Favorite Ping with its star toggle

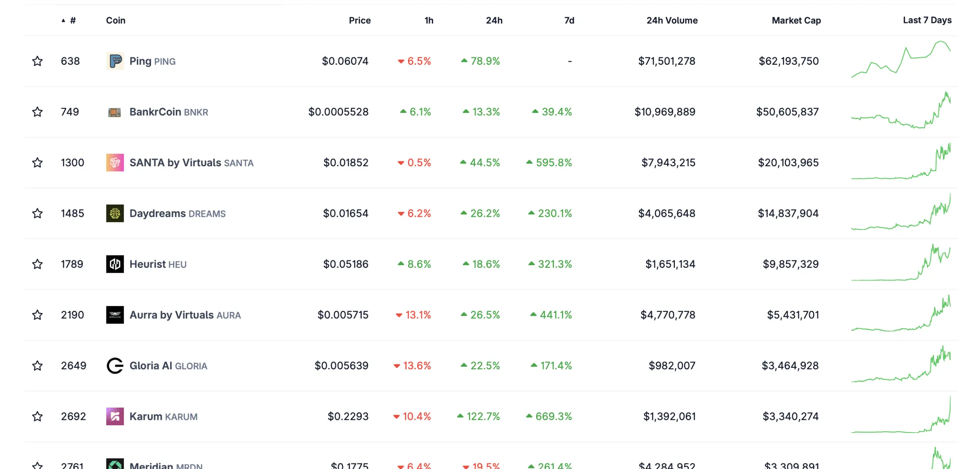37,61
